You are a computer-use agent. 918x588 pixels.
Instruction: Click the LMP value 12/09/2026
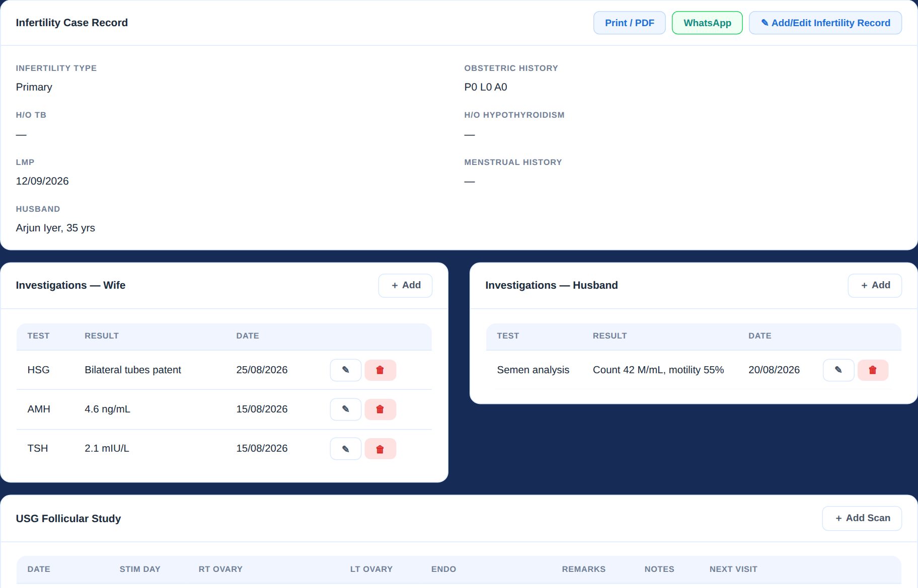[42, 181]
